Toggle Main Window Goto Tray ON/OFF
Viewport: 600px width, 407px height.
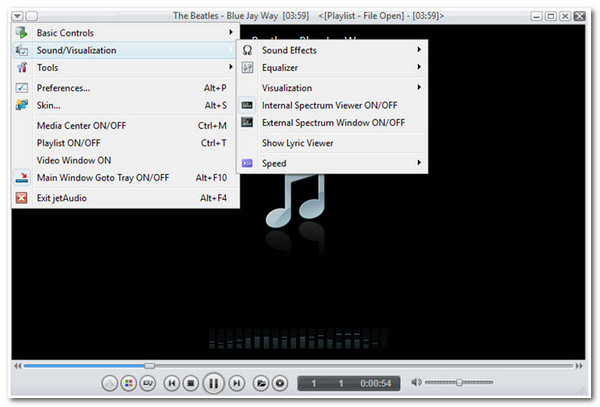point(126,178)
